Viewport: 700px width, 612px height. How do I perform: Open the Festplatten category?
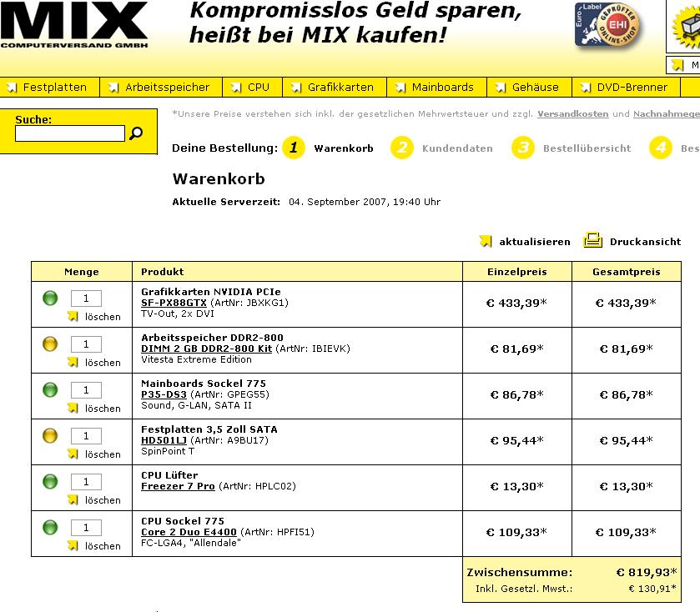49,87
